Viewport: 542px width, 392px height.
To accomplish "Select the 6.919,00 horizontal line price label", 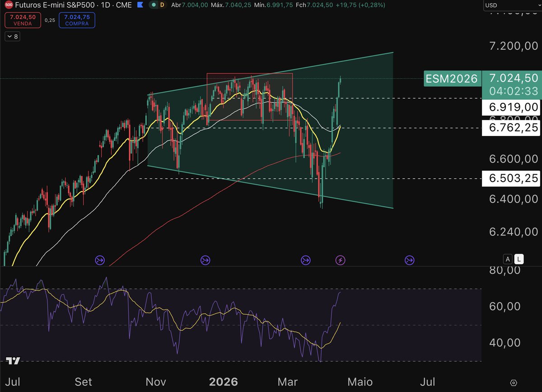I will [512, 107].
